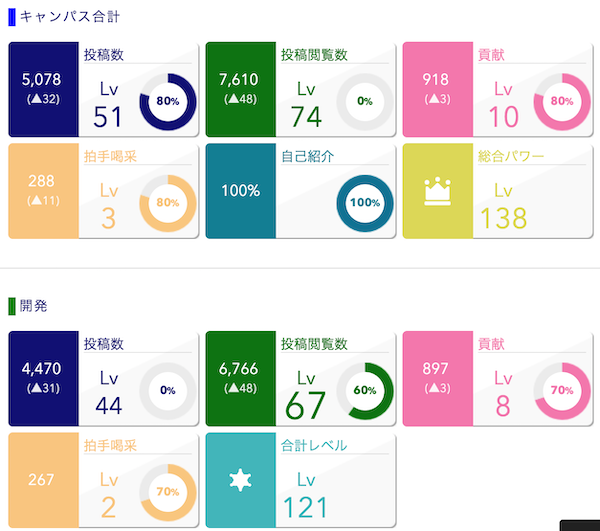This screenshot has width=600, height=531.
Task: Click the 0% ring in campus 投稿閲覧数 card
Action: click(365, 101)
